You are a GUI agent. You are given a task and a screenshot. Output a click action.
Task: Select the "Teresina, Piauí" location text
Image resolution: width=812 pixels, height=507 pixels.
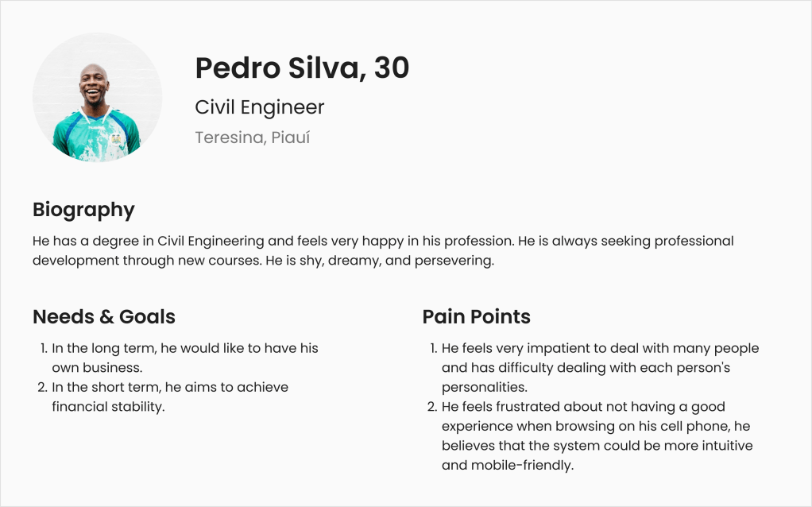point(252,137)
